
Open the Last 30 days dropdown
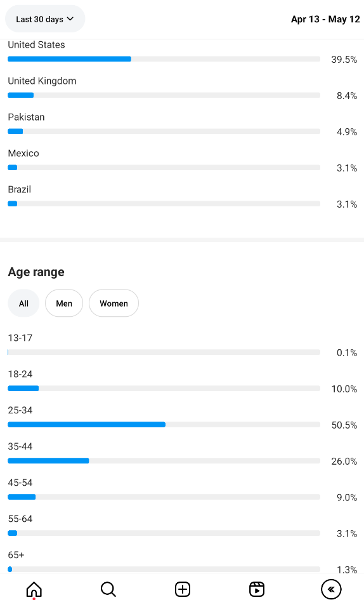pyautogui.click(x=45, y=19)
